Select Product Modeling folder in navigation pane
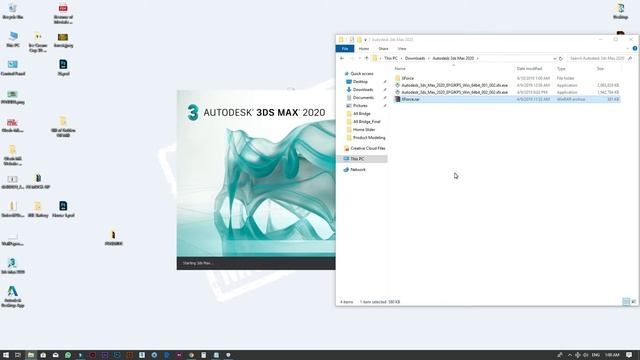This screenshot has width=640, height=360. [x=369, y=138]
